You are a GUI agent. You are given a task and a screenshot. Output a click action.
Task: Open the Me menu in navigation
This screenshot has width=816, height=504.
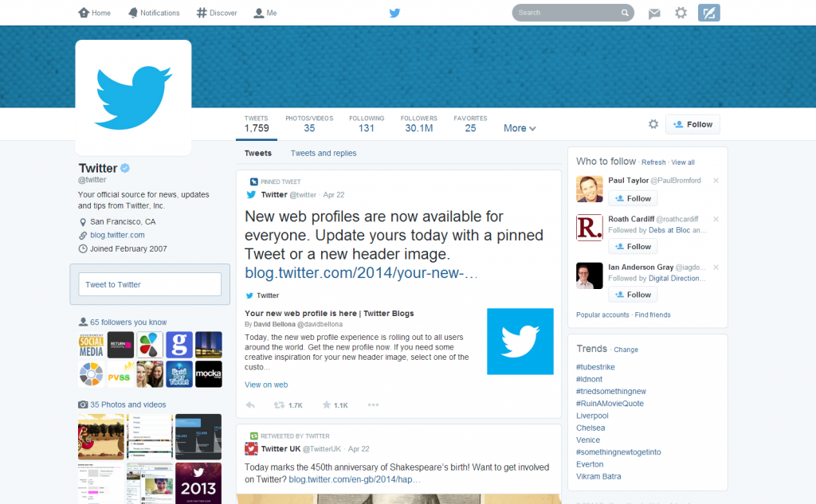click(x=265, y=13)
